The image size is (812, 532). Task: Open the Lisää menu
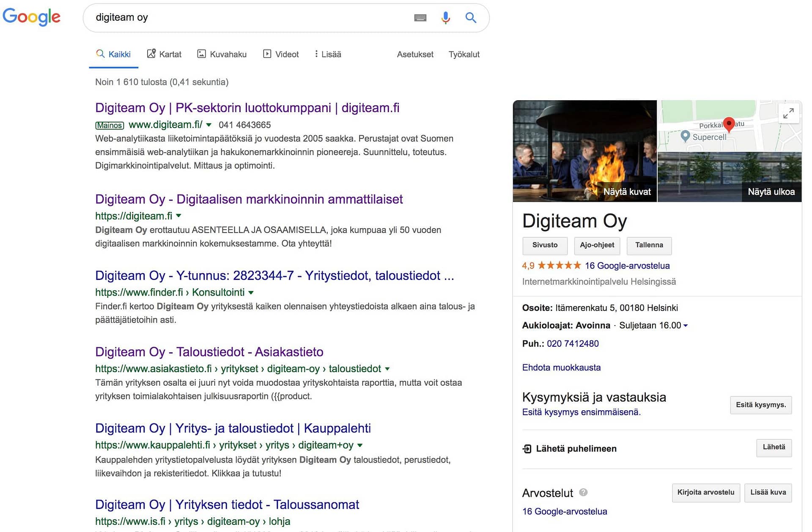click(x=328, y=54)
